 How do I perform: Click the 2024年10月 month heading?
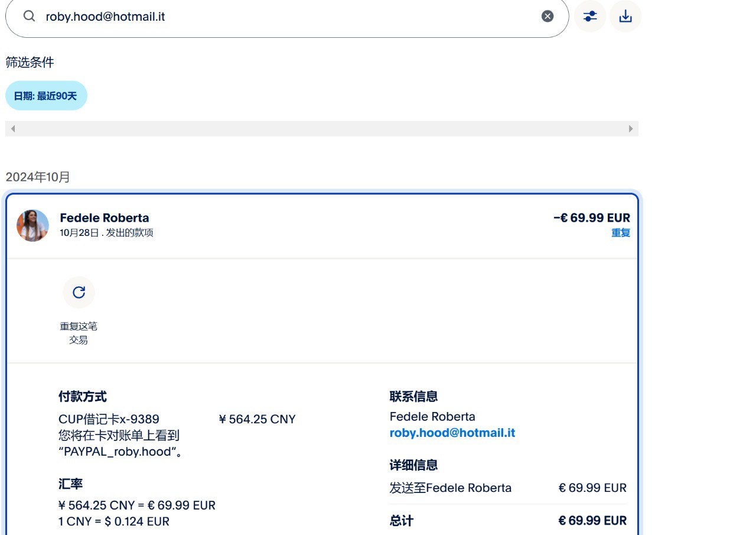(38, 177)
